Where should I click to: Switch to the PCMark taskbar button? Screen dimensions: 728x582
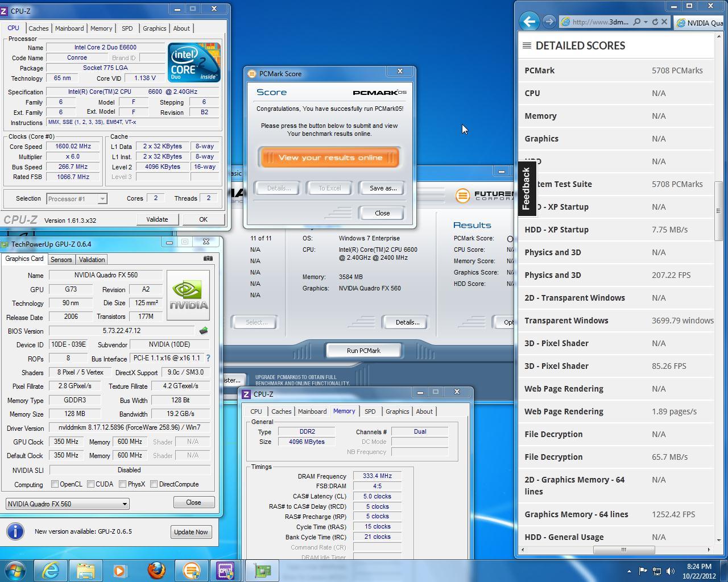click(x=192, y=571)
